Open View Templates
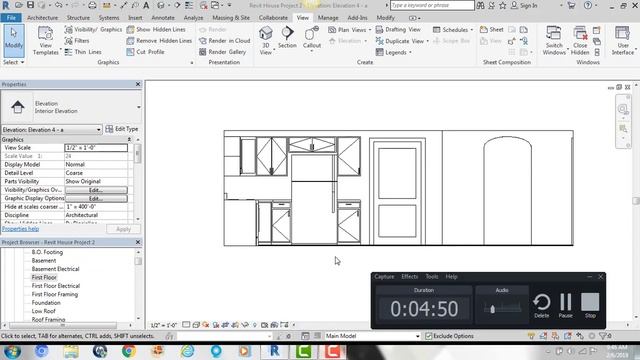Screen dimensions: 640x360 click(46, 40)
